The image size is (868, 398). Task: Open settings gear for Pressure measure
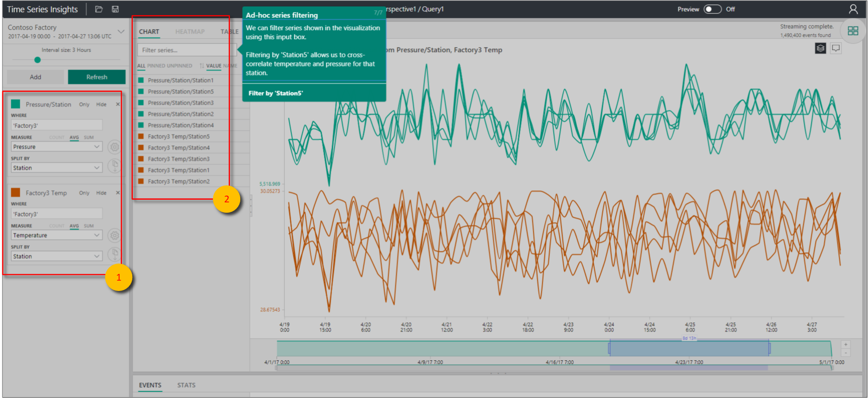pyautogui.click(x=115, y=147)
